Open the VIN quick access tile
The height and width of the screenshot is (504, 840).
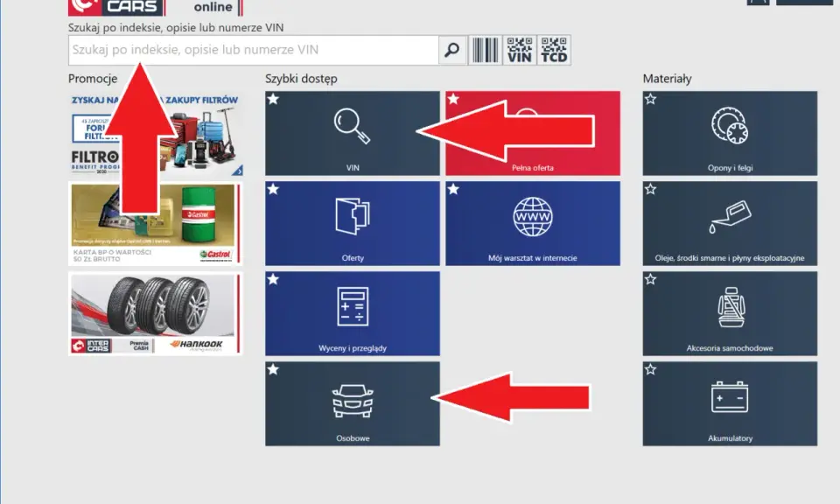click(353, 133)
